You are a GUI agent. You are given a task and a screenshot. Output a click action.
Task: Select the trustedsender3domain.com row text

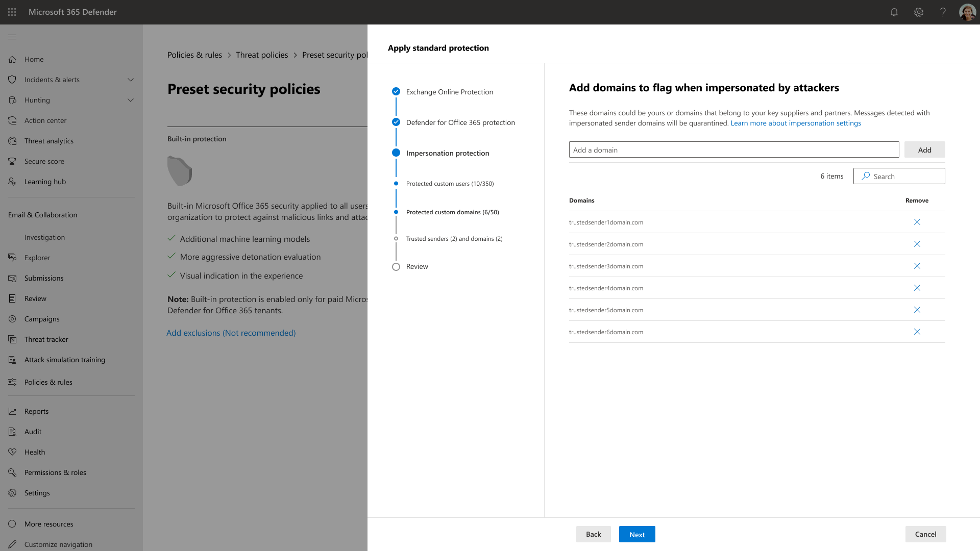point(606,266)
